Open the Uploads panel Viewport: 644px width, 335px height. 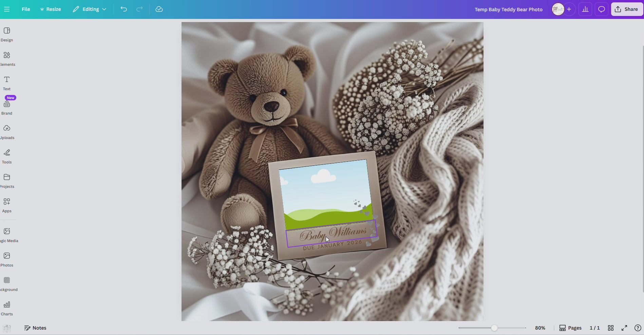point(6,132)
